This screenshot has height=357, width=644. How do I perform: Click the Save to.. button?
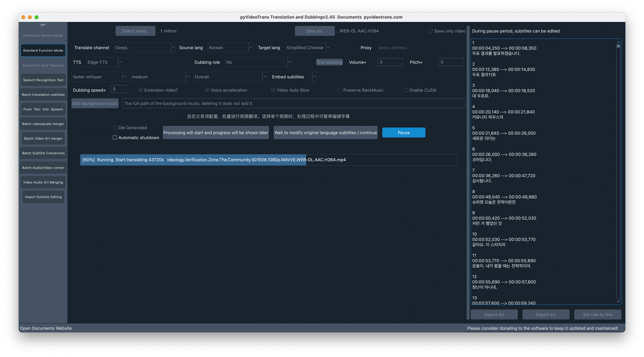(315, 31)
